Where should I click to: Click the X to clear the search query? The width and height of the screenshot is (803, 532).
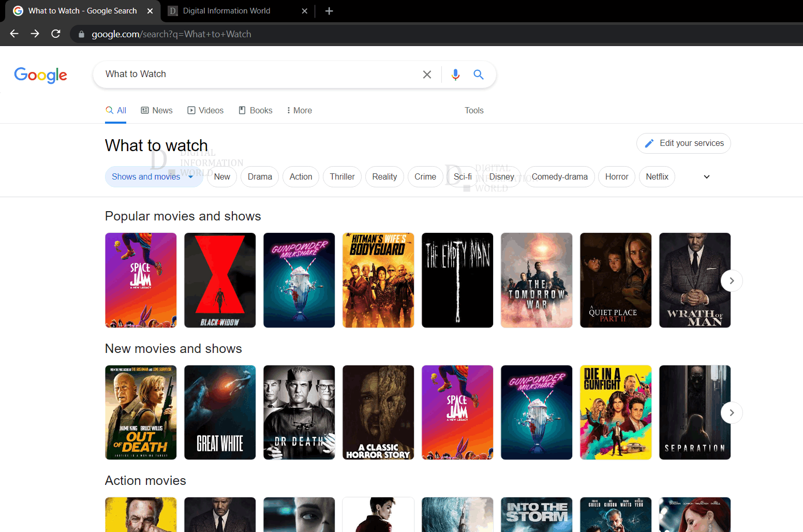coord(427,75)
